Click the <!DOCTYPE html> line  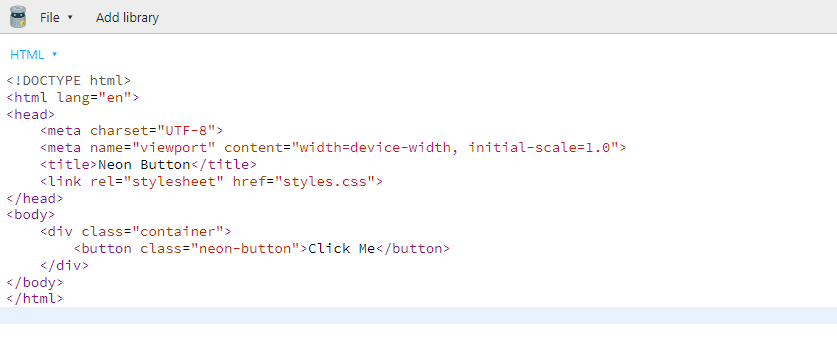coord(69,81)
